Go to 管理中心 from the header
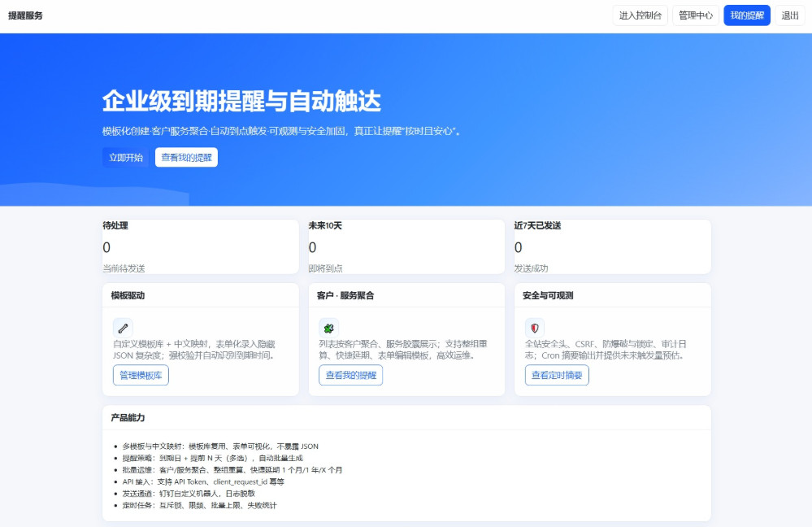The image size is (812, 527). 696,15
